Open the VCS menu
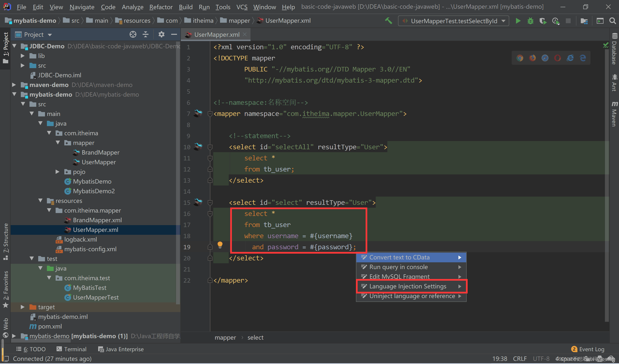The image size is (619, 364). (x=242, y=7)
